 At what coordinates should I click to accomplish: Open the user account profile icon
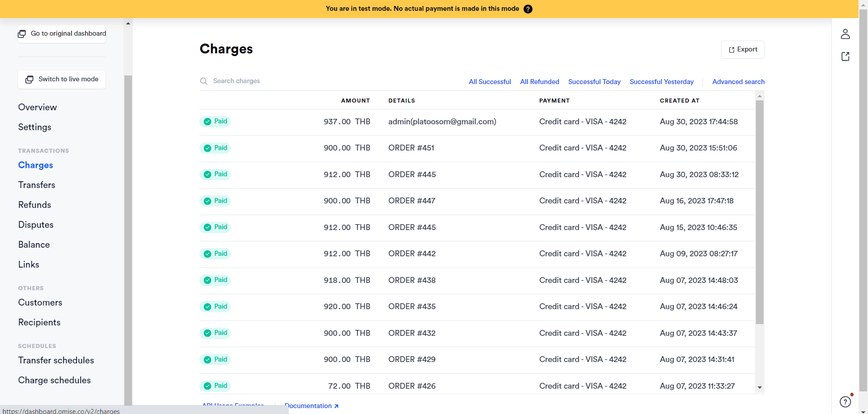pyautogui.click(x=845, y=34)
